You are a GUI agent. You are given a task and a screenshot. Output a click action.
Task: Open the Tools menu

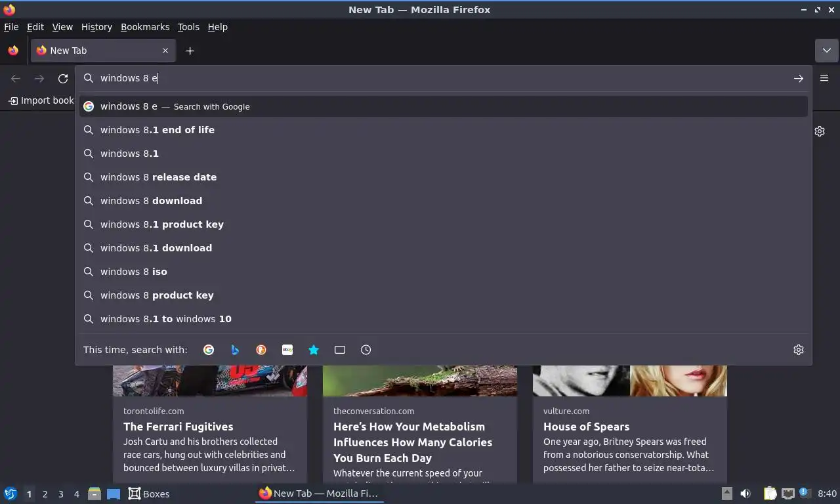click(x=188, y=27)
